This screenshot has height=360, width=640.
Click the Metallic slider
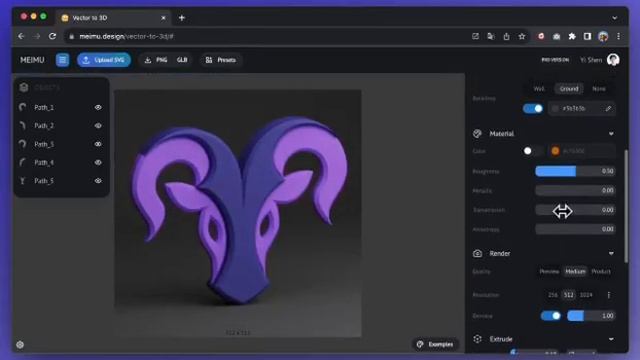click(x=575, y=190)
